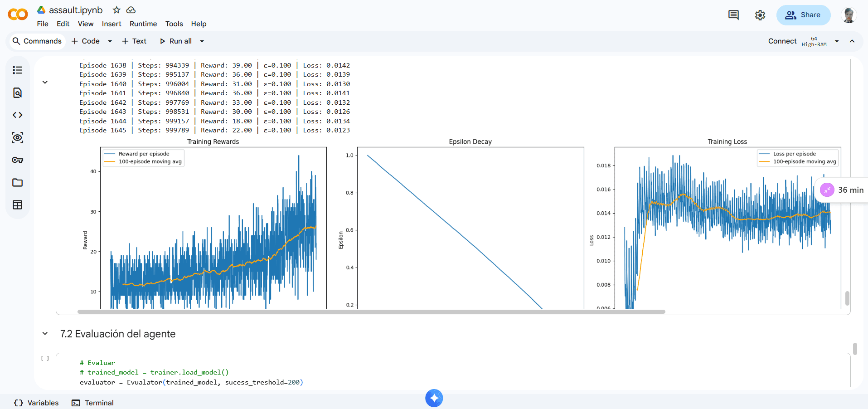This screenshot has height=409, width=868.
Task: Open the Files folder icon
Action: click(x=17, y=183)
